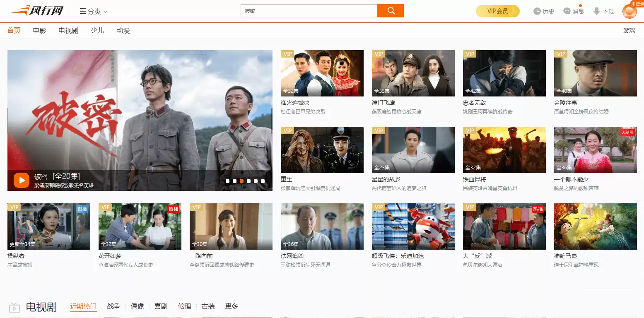Click the 风行网 logo
Screen dimensions: 644x318
point(36,11)
